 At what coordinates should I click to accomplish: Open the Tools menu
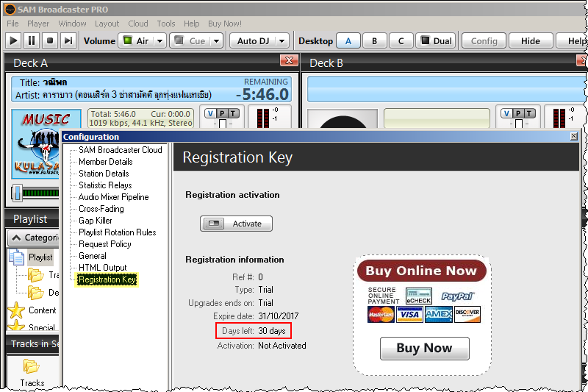click(166, 24)
